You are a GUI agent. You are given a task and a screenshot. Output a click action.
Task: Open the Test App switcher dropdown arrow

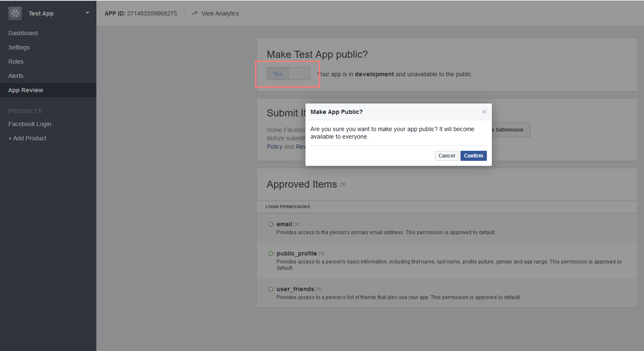coord(88,13)
